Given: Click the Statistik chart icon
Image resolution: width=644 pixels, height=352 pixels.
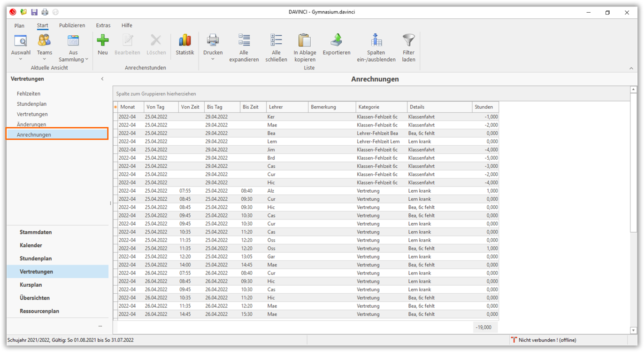Looking at the screenshot, I should (184, 41).
